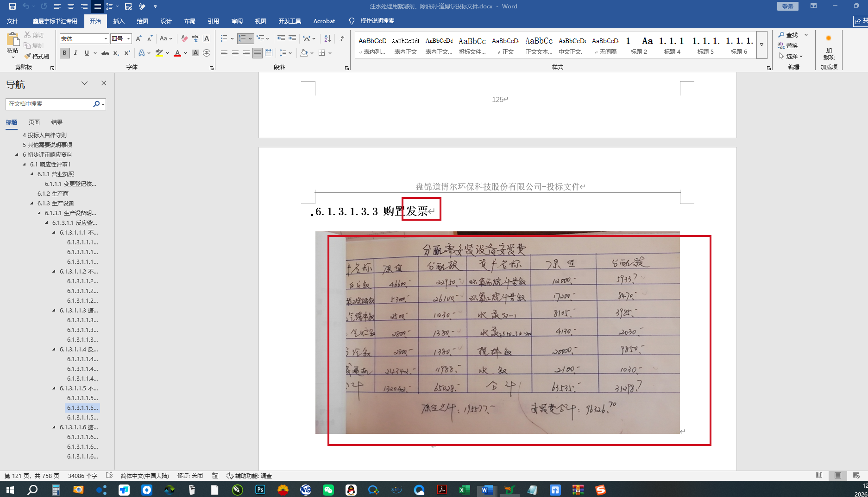Screen dimensions: 868x497
Task: Activate the 格式刷 format painter
Action: coord(37,56)
